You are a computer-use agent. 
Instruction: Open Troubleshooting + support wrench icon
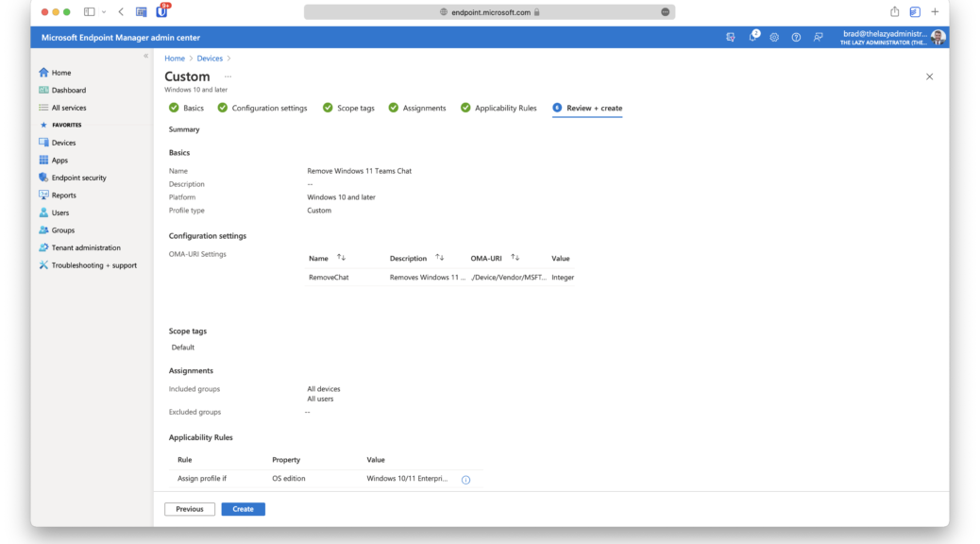[43, 265]
